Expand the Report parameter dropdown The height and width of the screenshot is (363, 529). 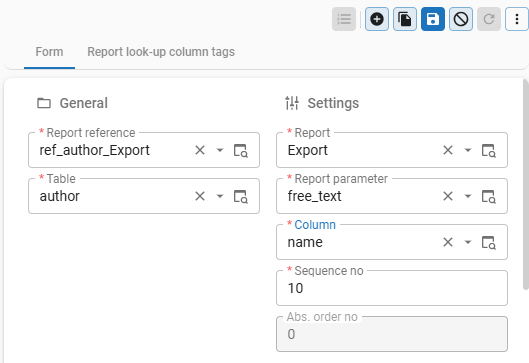(x=468, y=196)
